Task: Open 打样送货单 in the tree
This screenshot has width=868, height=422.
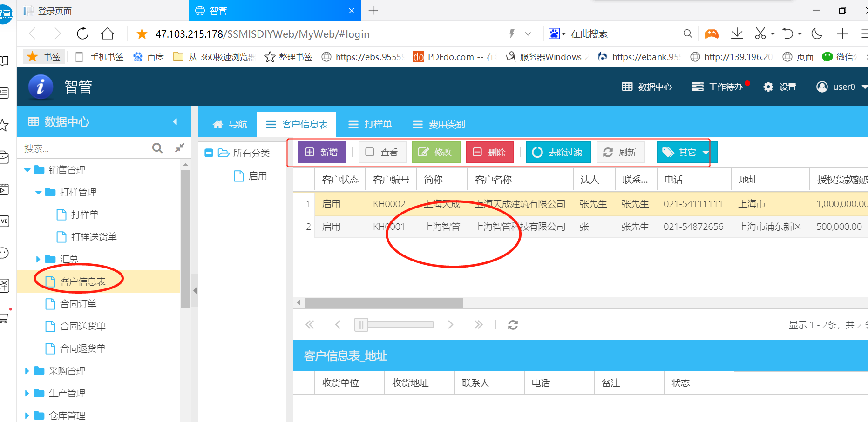Action: (x=94, y=237)
